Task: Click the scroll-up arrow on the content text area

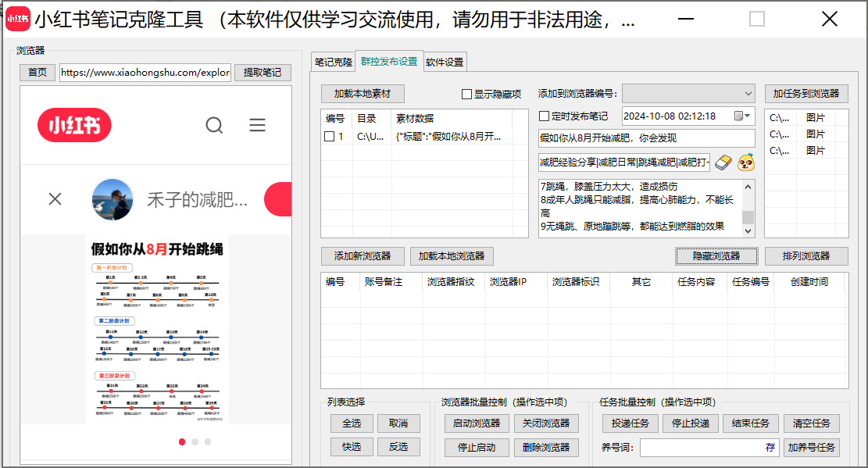Action: click(748, 187)
